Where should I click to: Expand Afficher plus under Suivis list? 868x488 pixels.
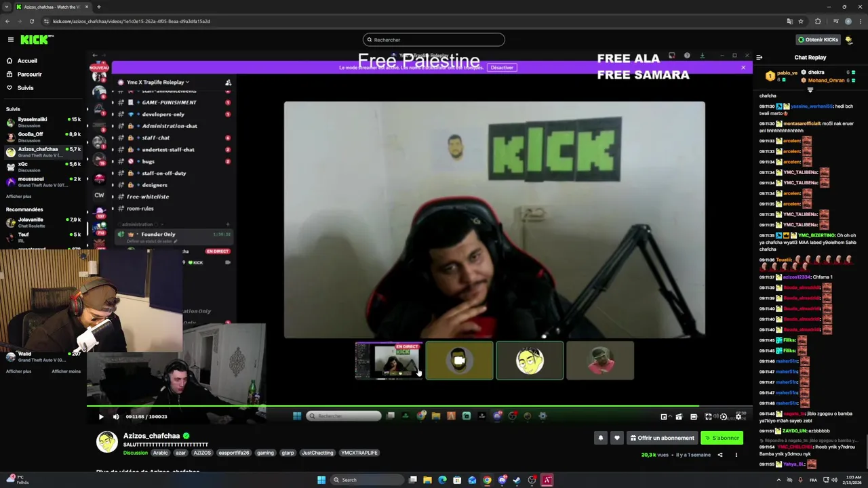tap(18, 197)
